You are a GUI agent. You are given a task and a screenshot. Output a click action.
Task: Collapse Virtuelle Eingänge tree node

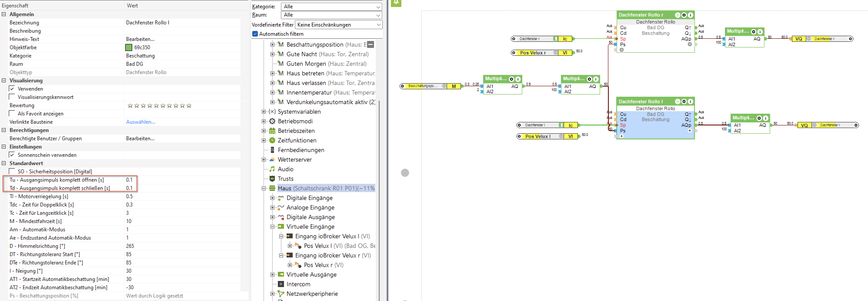pyautogui.click(x=272, y=227)
